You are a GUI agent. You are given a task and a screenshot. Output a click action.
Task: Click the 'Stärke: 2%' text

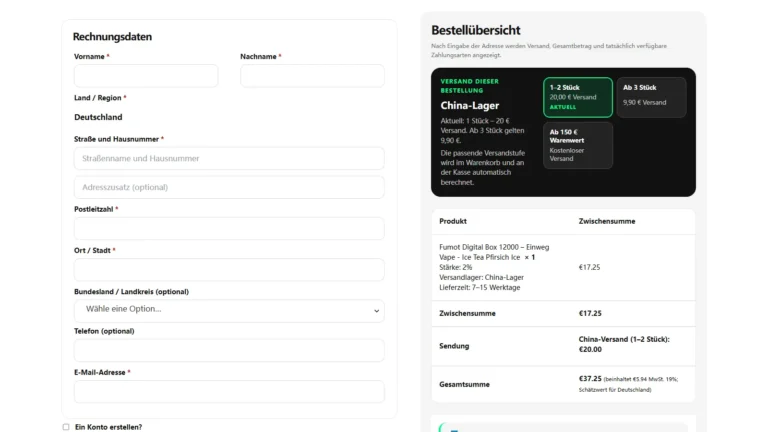point(456,267)
